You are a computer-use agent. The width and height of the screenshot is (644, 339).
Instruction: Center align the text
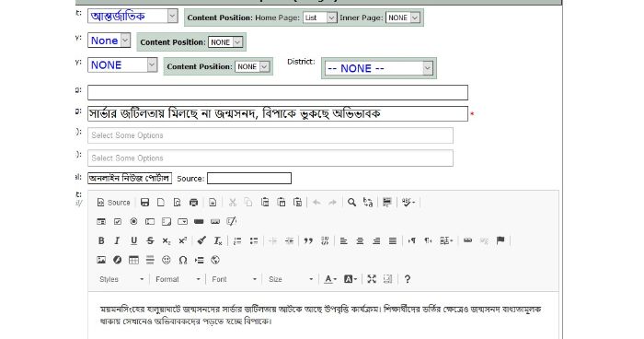click(x=360, y=241)
